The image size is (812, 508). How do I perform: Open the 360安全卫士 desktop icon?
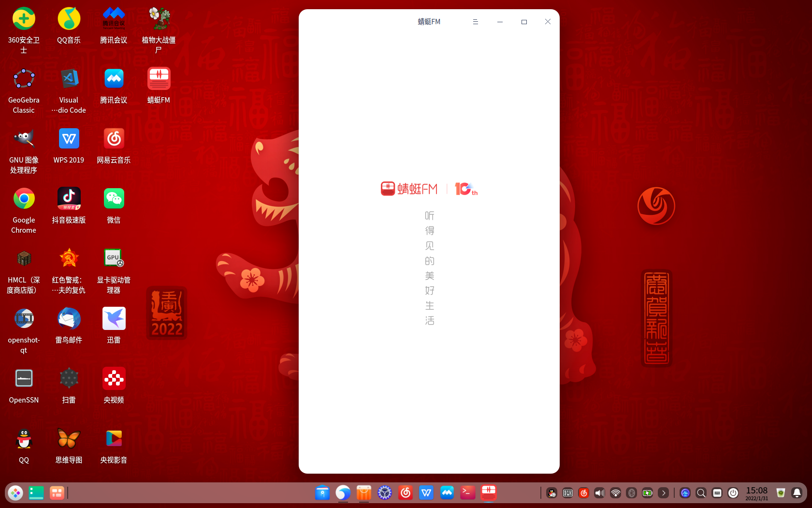pos(24,30)
